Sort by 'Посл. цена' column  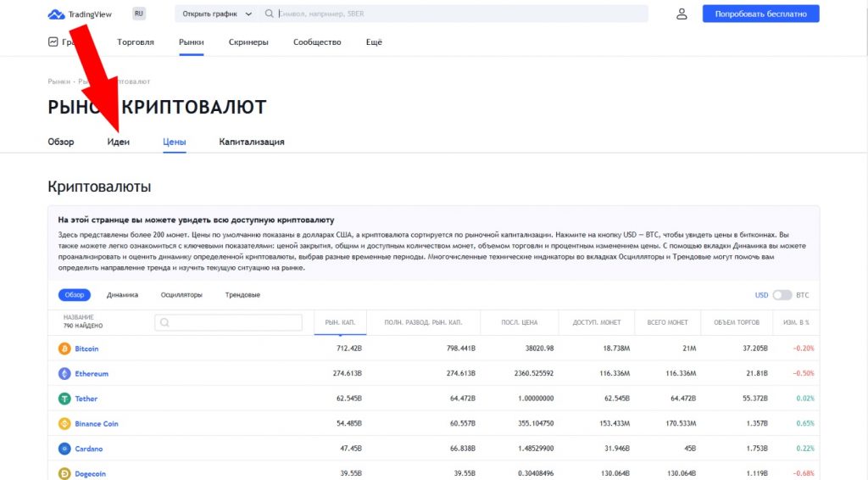coord(520,322)
